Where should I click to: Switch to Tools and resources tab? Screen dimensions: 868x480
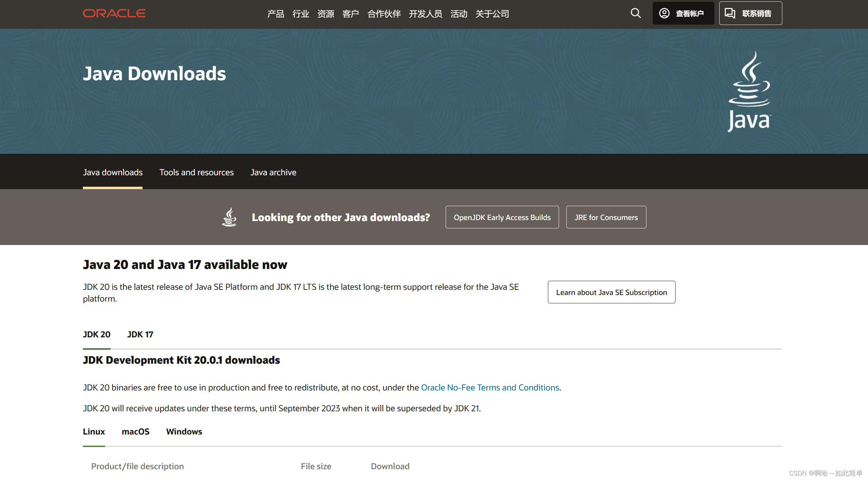pos(196,172)
